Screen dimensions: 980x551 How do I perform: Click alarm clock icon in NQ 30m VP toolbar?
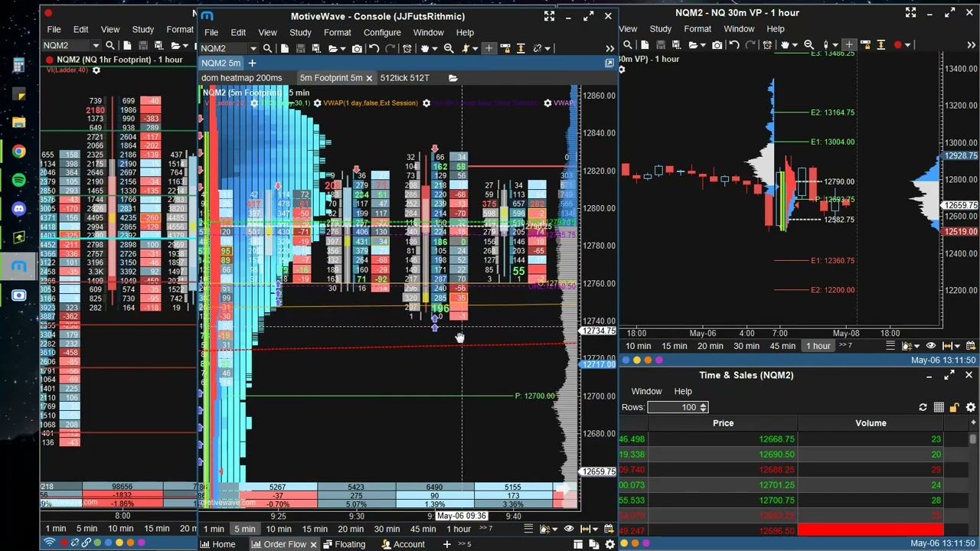pos(767,44)
